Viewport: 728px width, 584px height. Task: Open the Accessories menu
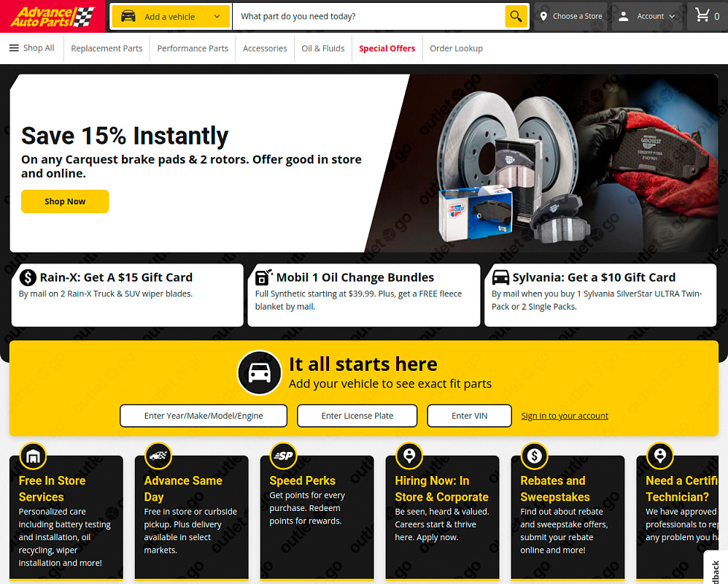[265, 48]
